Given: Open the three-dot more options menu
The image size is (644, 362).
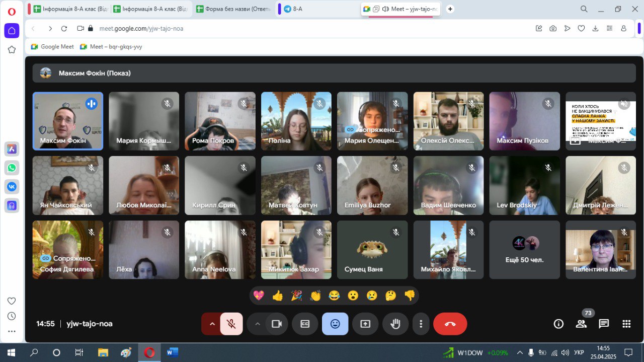Looking at the screenshot, I should click(x=421, y=324).
